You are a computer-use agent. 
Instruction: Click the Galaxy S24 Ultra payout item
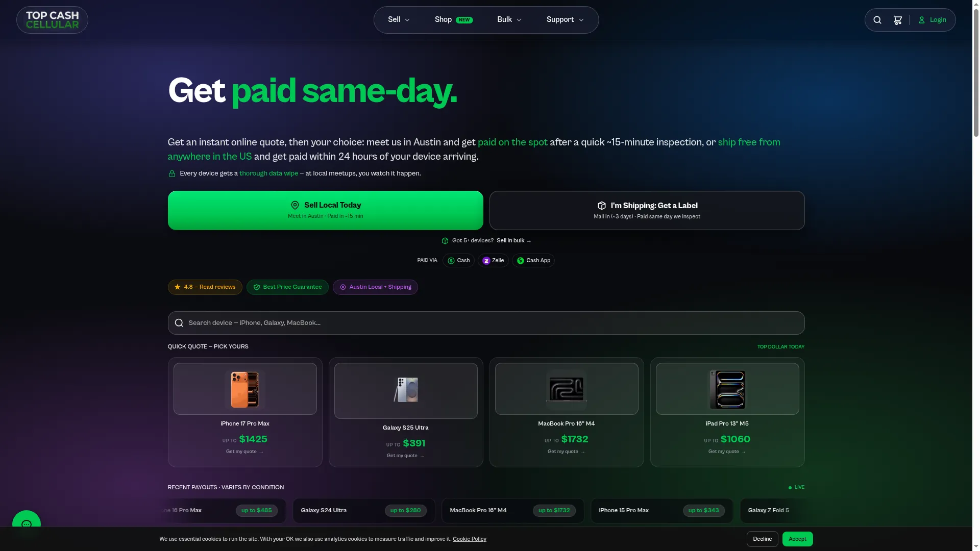(x=364, y=511)
